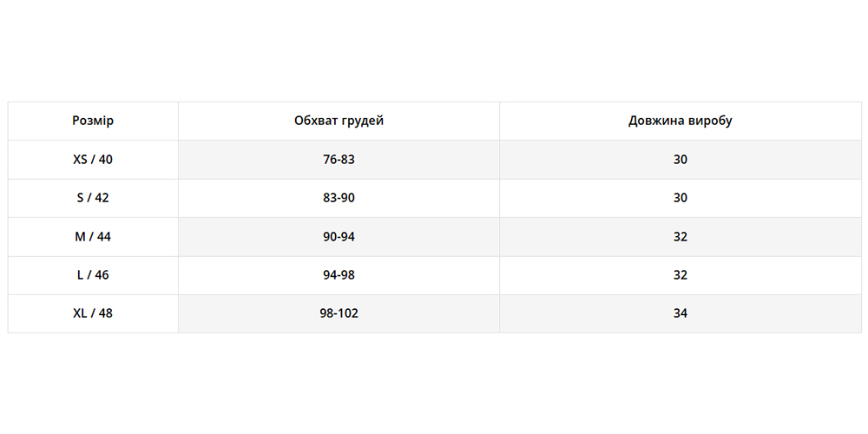Click the word виробу in header

tap(710, 121)
